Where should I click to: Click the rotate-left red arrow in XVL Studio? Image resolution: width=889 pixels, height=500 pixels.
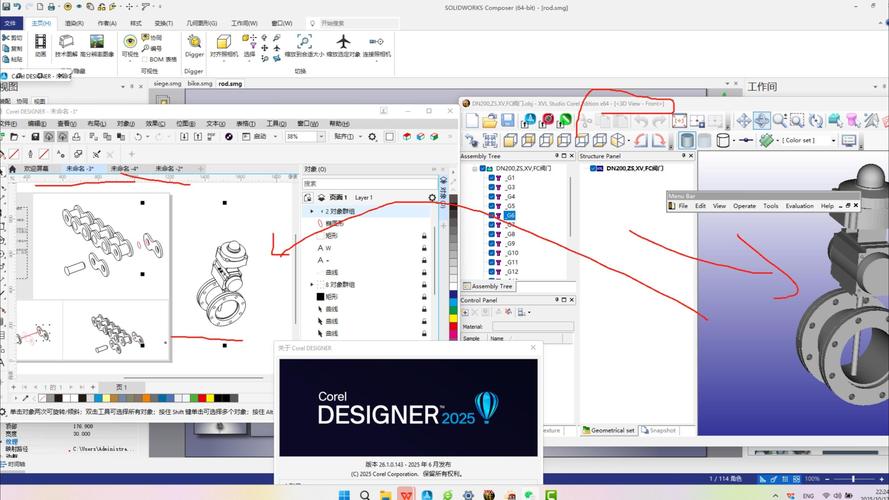point(641,140)
